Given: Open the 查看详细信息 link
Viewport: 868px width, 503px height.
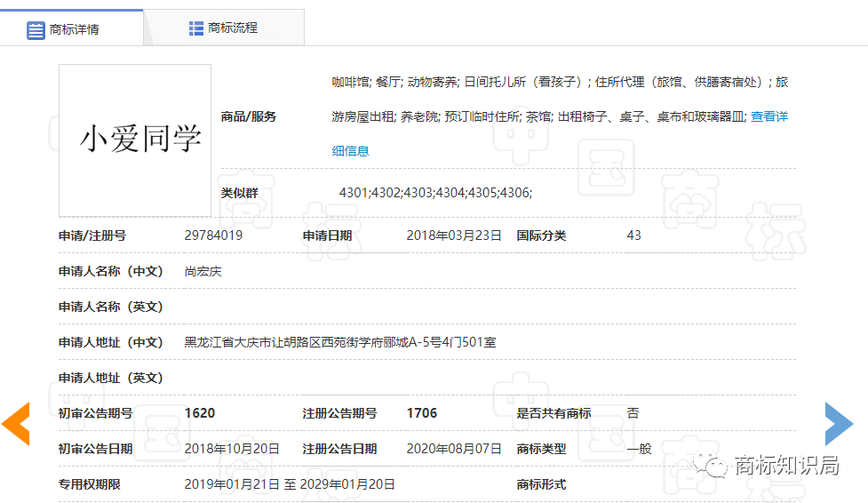Looking at the screenshot, I should click(x=768, y=116).
